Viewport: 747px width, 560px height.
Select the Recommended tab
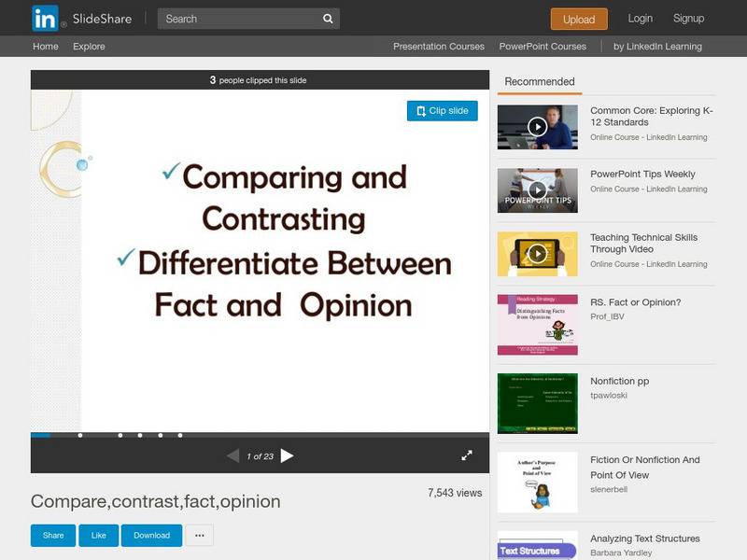540,82
